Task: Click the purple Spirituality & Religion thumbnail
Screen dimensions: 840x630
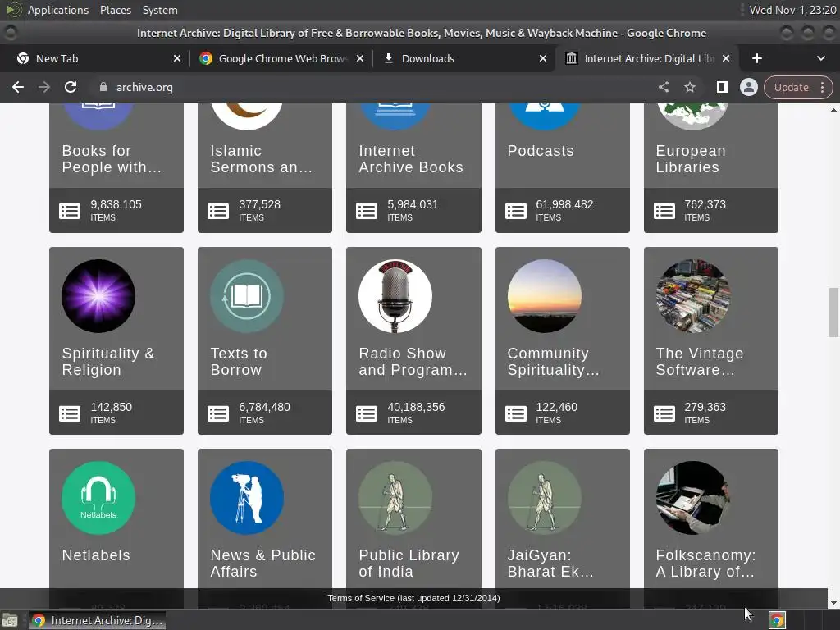Action: click(x=98, y=296)
